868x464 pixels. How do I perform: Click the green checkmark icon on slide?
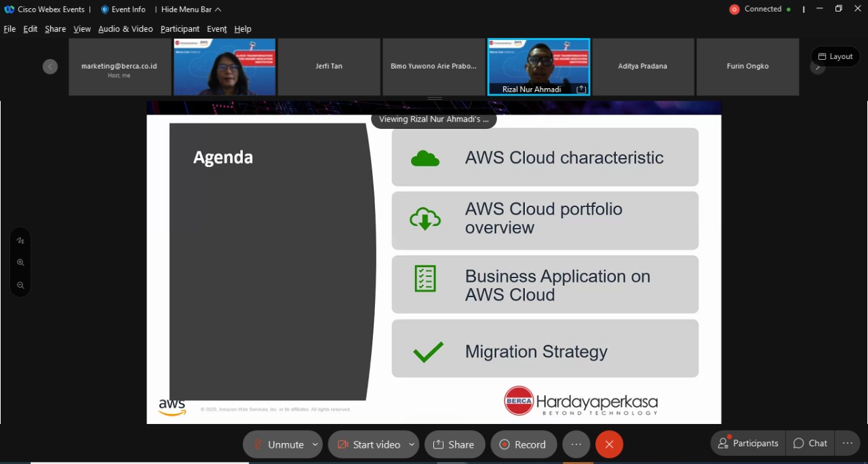coord(428,351)
